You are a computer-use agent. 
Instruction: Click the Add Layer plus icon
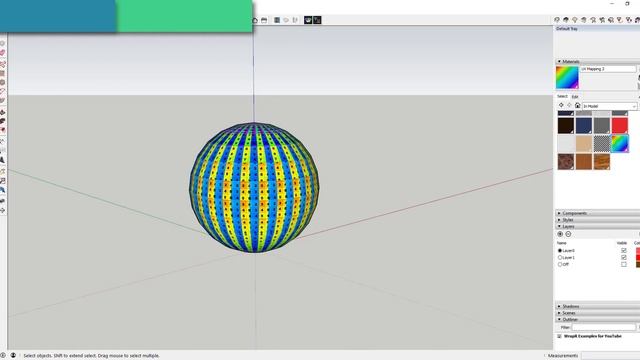coord(560,234)
